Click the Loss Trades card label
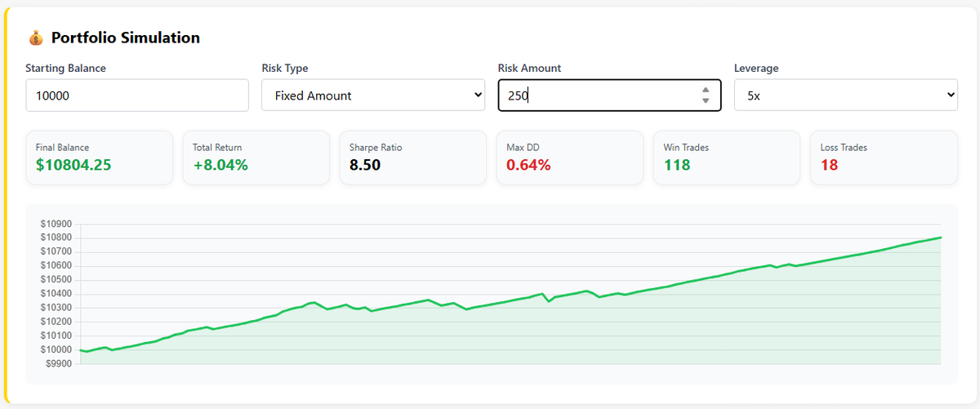This screenshot has width=980, height=409. [844, 147]
